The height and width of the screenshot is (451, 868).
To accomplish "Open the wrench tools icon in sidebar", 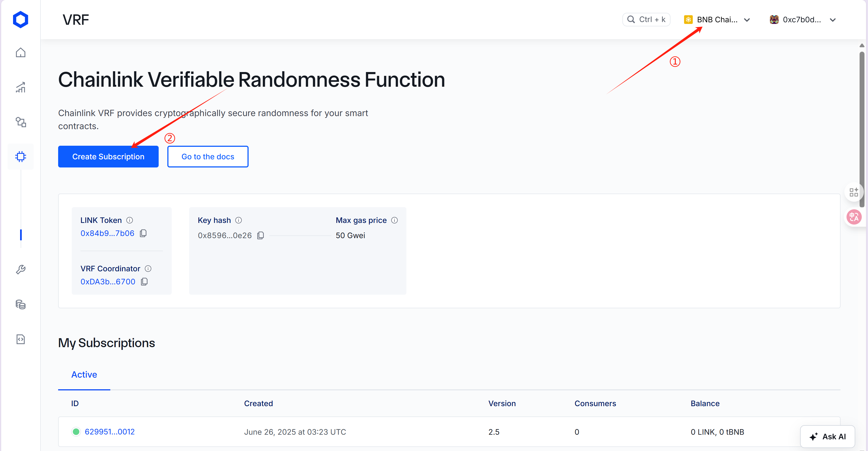I will [x=21, y=269].
